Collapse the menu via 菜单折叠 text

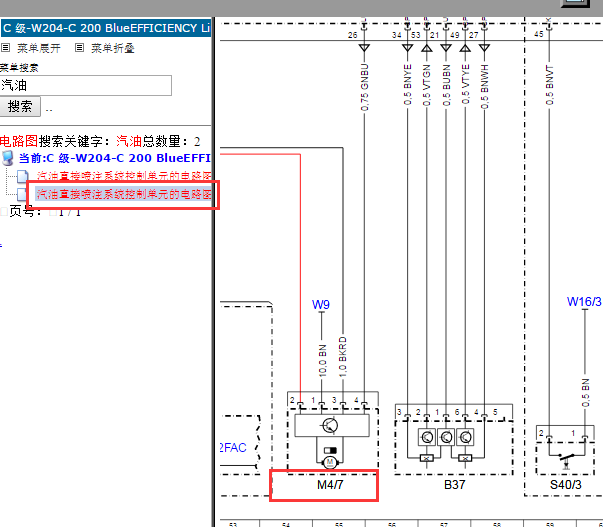pos(113,48)
